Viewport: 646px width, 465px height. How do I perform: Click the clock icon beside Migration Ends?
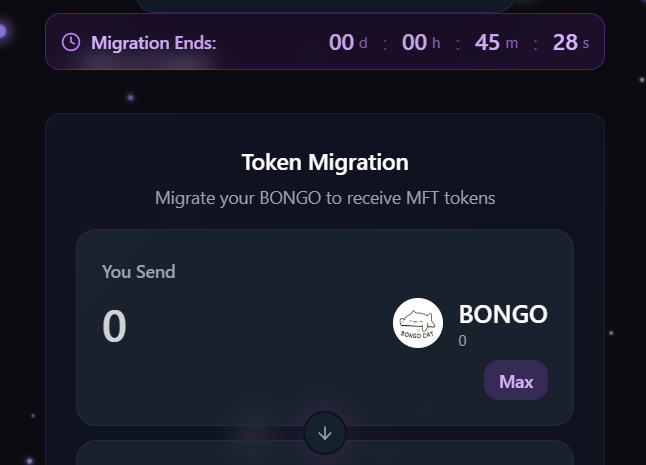tap(71, 42)
